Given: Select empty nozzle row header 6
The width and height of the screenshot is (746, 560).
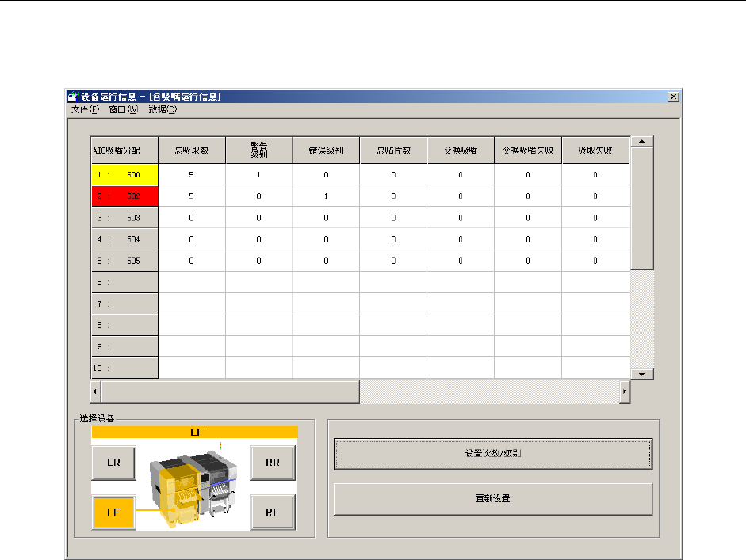Looking at the screenshot, I should tap(124, 283).
